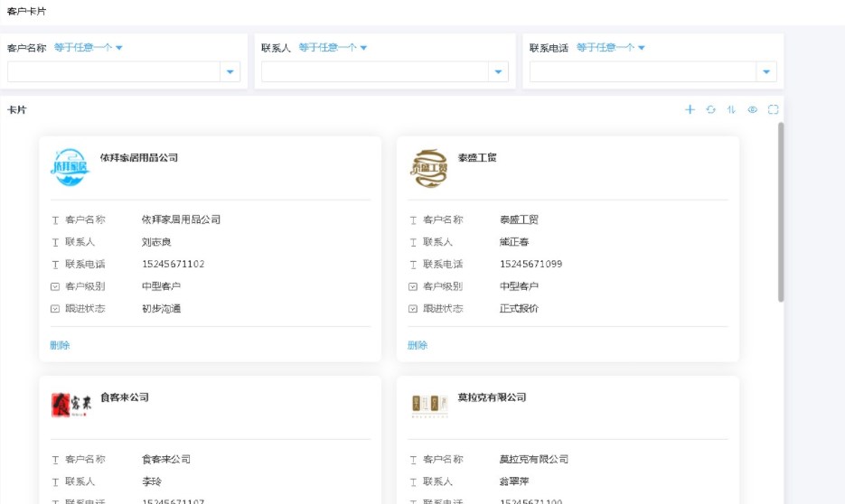Click the sort arrows icon
845x504 pixels.
click(731, 109)
